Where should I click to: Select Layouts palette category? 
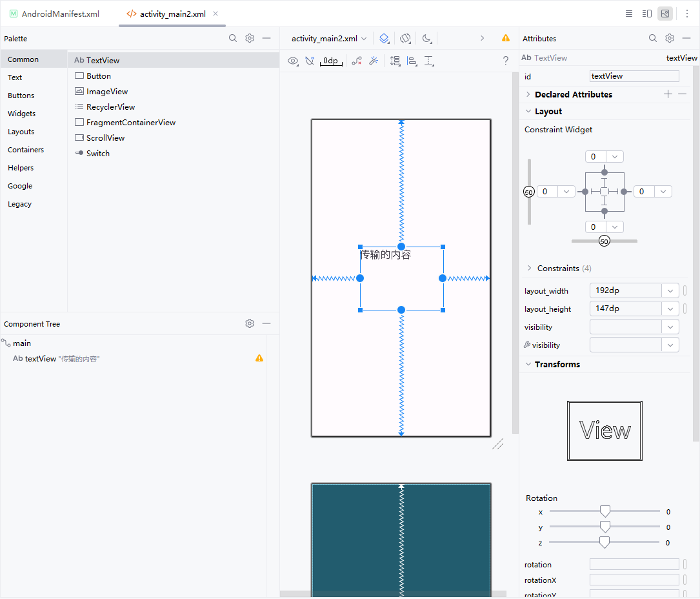coord(34,131)
